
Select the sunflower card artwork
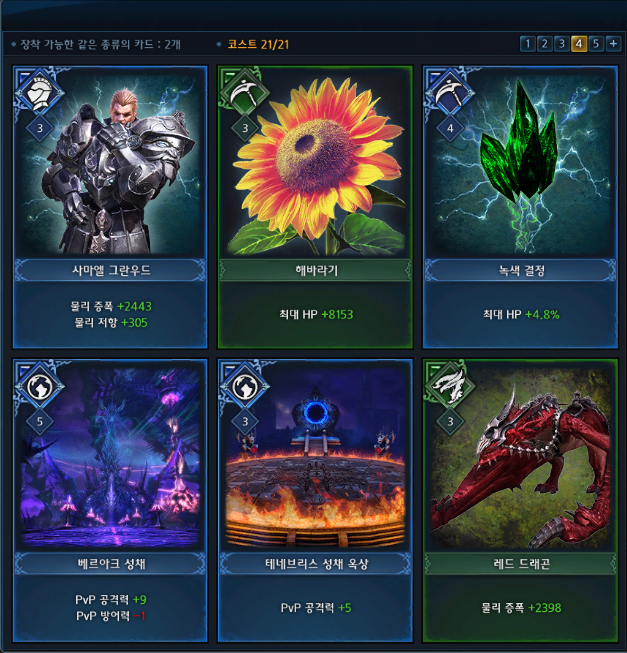click(315, 164)
